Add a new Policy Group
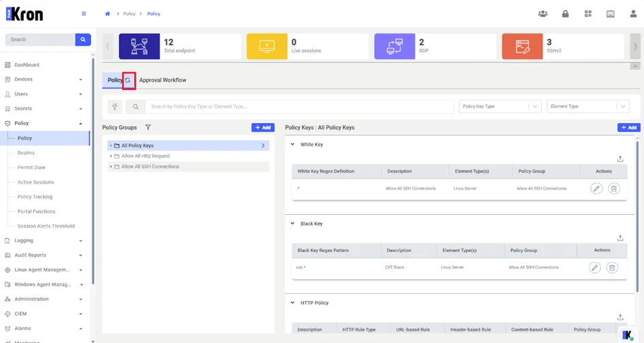644x343 pixels. point(263,128)
